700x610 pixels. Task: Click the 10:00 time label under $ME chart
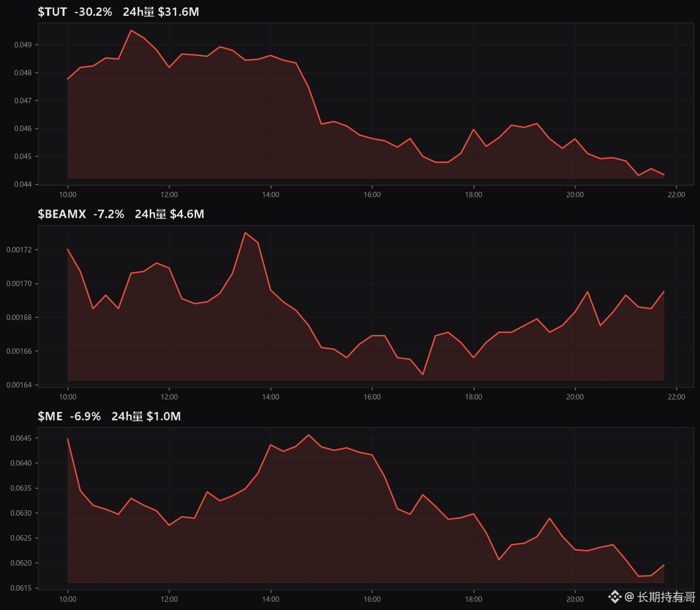68,599
